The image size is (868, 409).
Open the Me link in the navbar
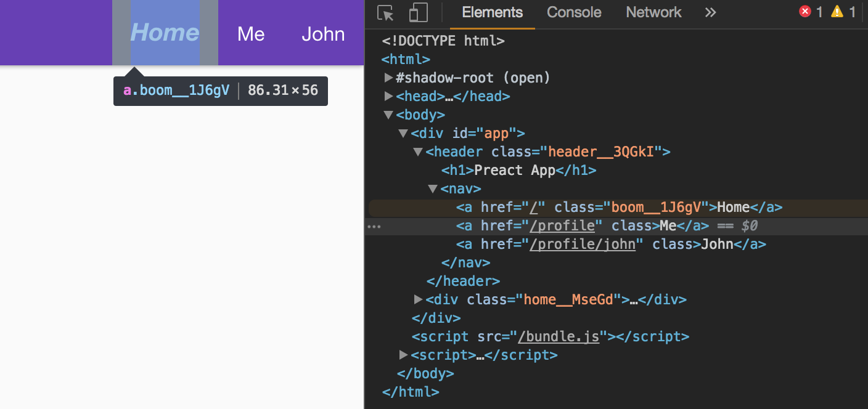click(251, 33)
